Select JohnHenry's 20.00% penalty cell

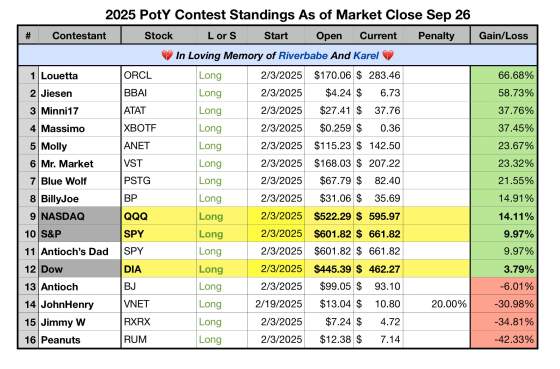[436, 304]
